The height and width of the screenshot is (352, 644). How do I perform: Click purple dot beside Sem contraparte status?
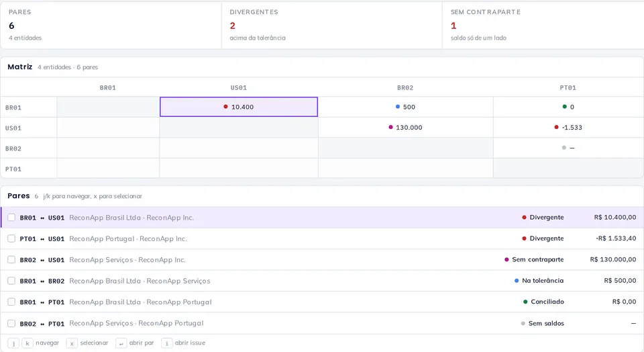[x=506, y=259]
